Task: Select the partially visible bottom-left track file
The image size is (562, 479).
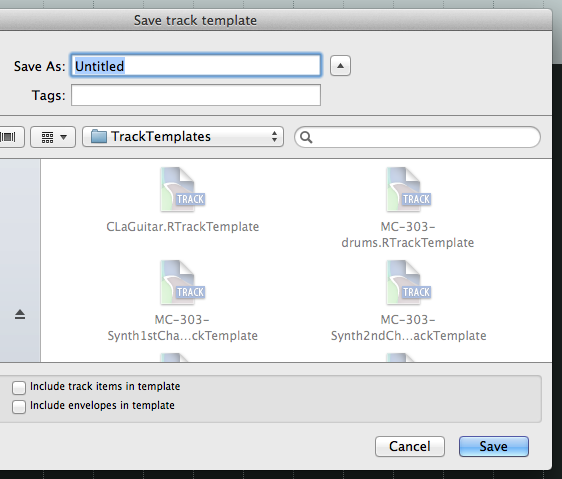Action: 175,357
